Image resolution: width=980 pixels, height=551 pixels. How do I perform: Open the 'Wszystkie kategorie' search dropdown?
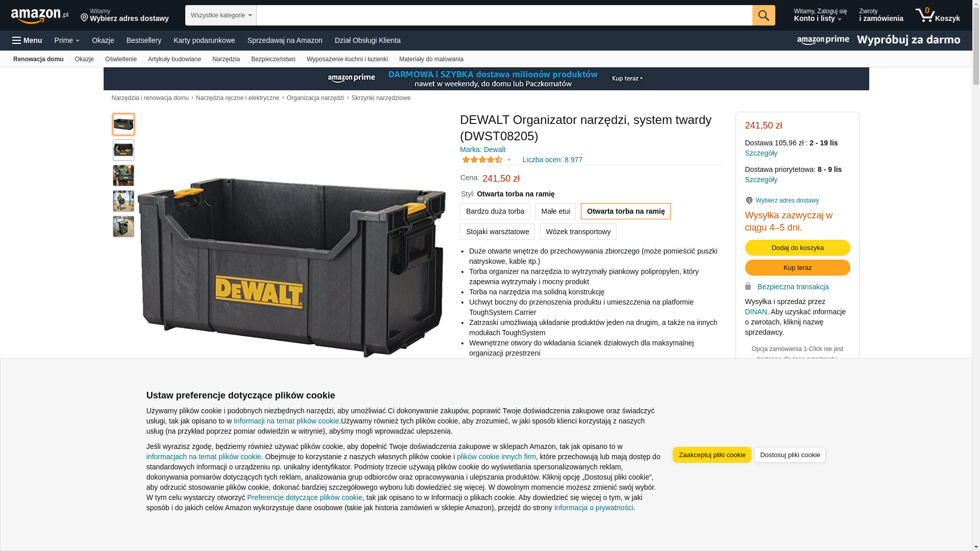(x=221, y=15)
